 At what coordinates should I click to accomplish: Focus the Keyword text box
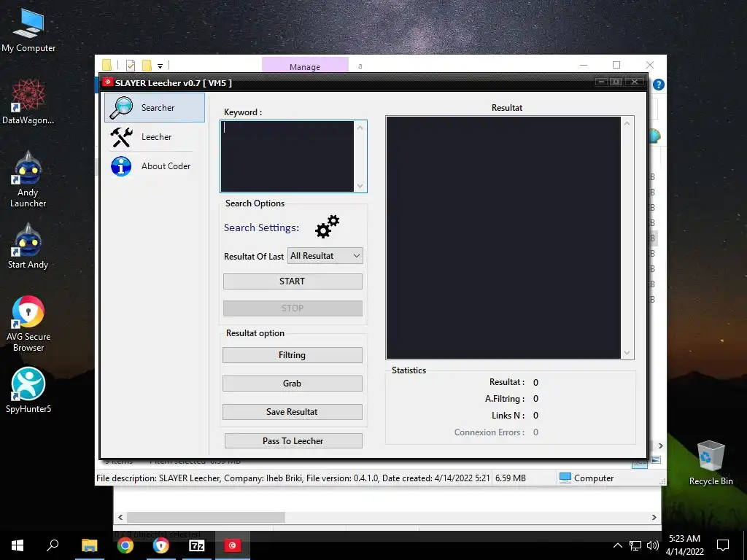coord(287,156)
